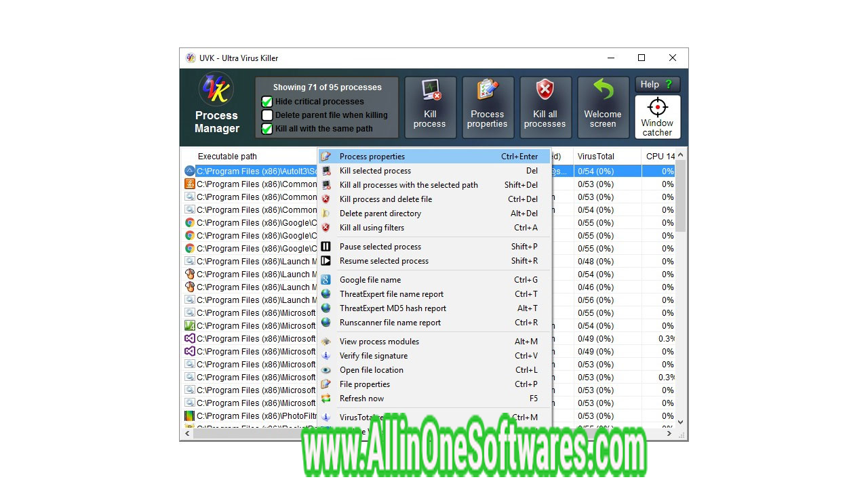Click the horizontal scrollbar right arrow
Screen dimensions: 868x488
tap(670, 433)
